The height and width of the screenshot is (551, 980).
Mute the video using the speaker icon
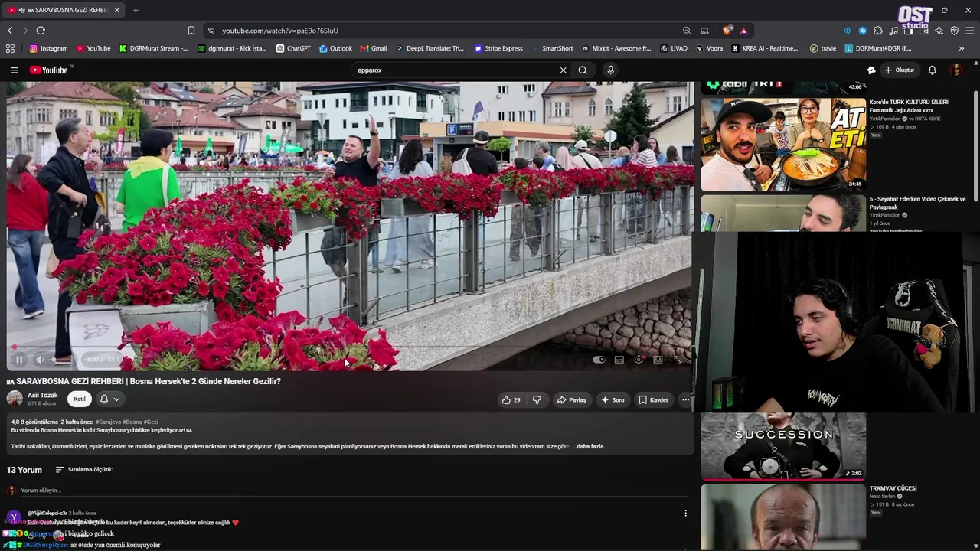(40, 360)
